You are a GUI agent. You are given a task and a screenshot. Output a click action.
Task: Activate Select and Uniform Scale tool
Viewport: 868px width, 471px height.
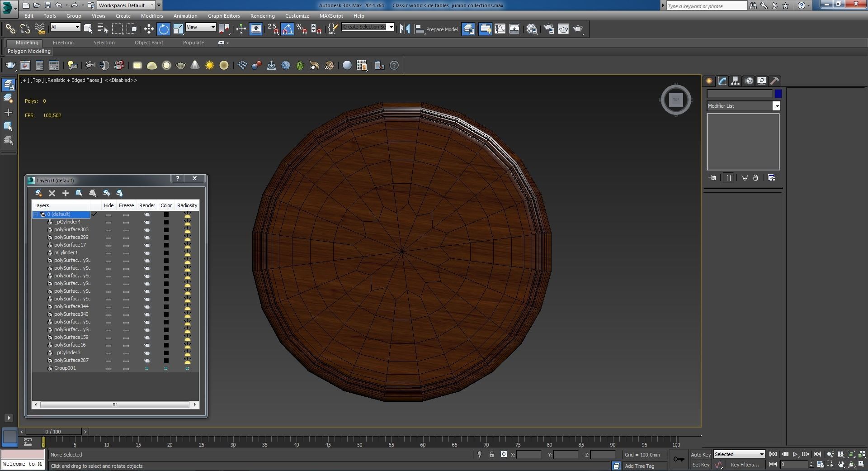(178, 29)
